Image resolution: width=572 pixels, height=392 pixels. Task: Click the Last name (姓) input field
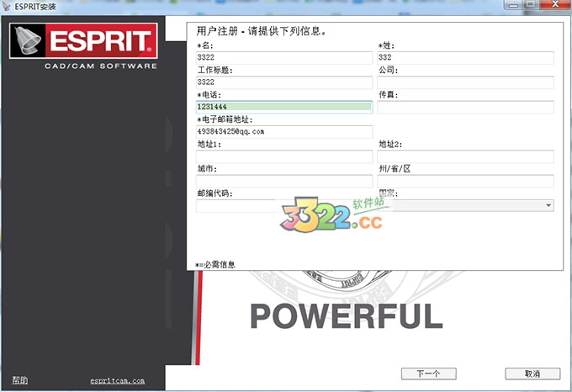[x=465, y=57]
